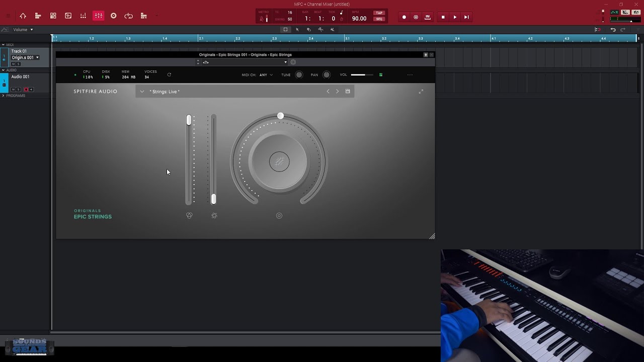Toggle input monitoring on Audio 001
The image size is (644, 362).
(31, 89)
